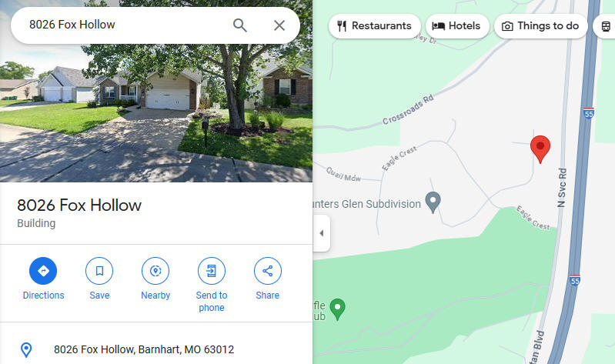Clear the search with the X icon
This screenshot has width=615, height=364.
pos(279,25)
